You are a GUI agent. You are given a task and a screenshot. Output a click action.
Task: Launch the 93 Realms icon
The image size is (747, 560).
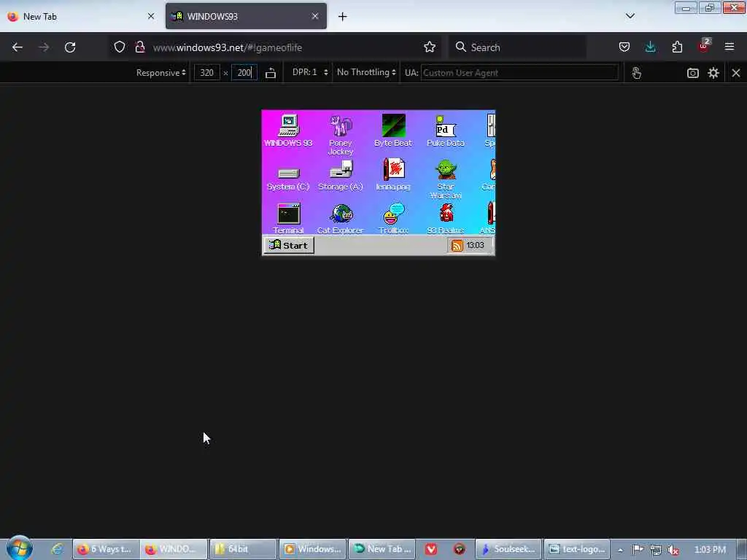446,219
